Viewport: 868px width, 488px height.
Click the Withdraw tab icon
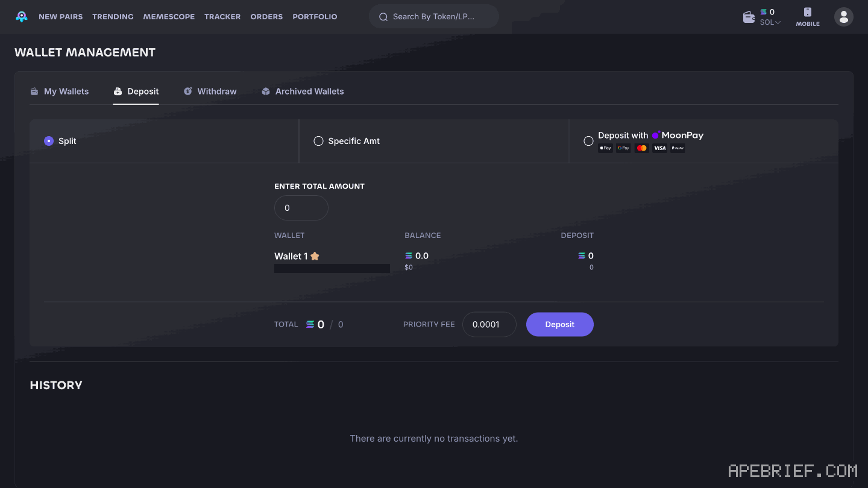pyautogui.click(x=187, y=92)
